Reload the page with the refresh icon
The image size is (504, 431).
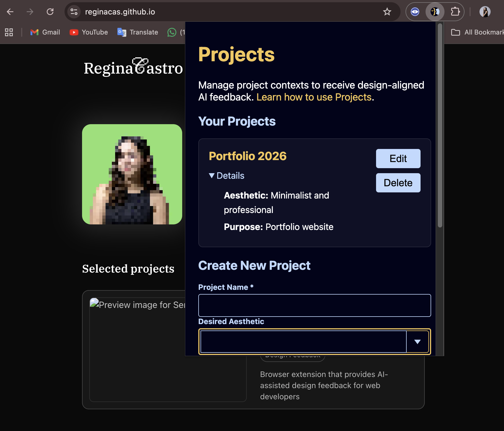(50, 12)
